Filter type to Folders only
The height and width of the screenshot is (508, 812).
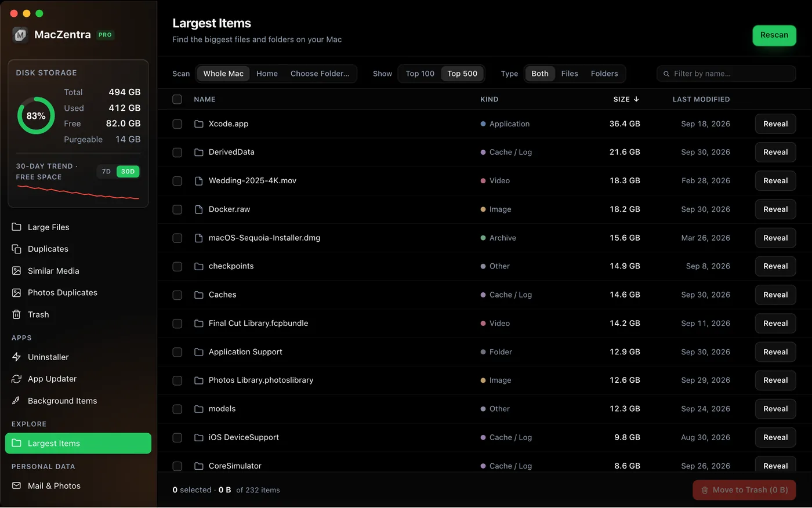[604, 74]
